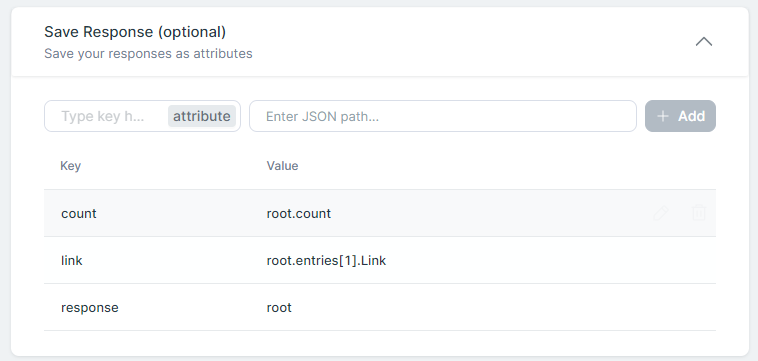
Task: Edit the count row with pencil icon
Action: (661, 213)
